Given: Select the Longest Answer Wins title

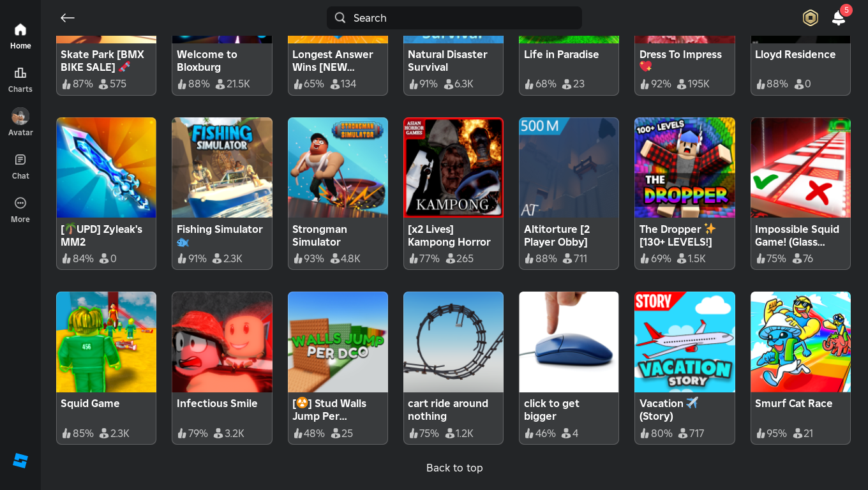Looking at the screenshot, I should click(333, 61).
